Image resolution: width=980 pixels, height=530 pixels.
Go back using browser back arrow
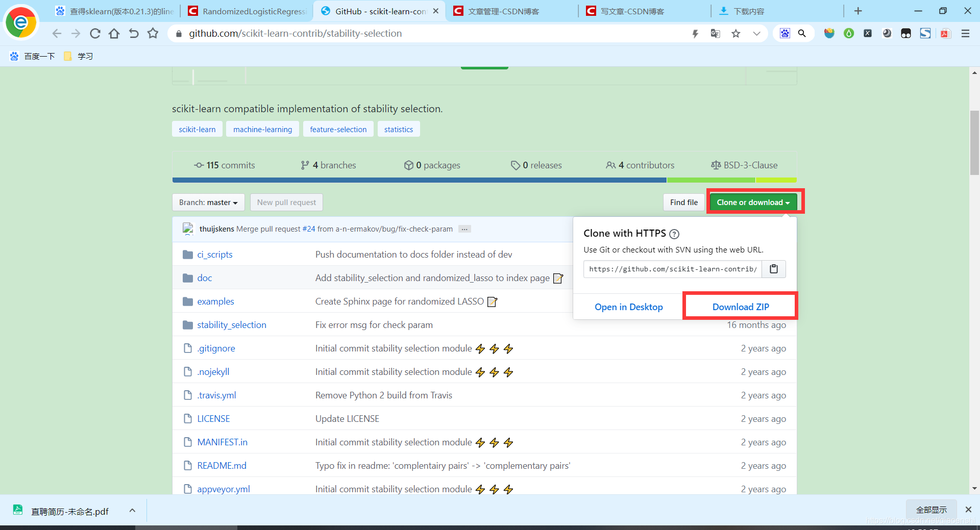pyautogui.click(x=57, y=34)
